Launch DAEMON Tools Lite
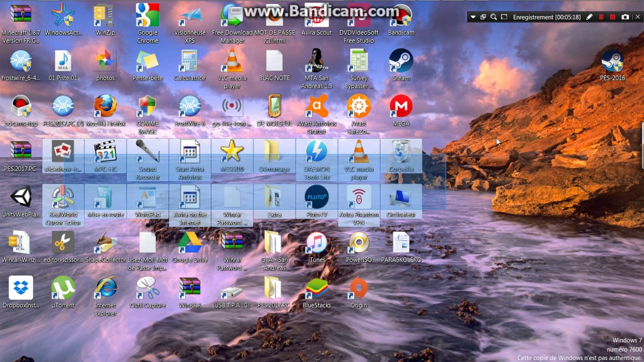Image resolution: width=644 pixels, height=362 pixels. pyautogui.click(x=316, y=151)
